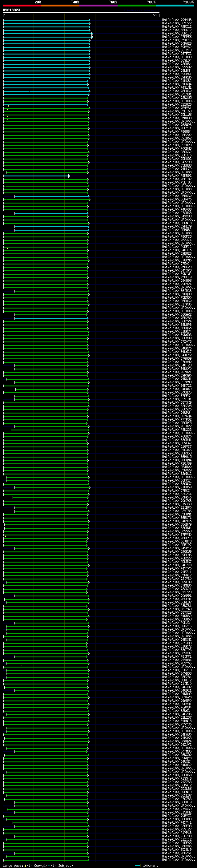Select hit label UniRef100_B2AD12
The image size is (197, 868).
click(x=177, y=474)
